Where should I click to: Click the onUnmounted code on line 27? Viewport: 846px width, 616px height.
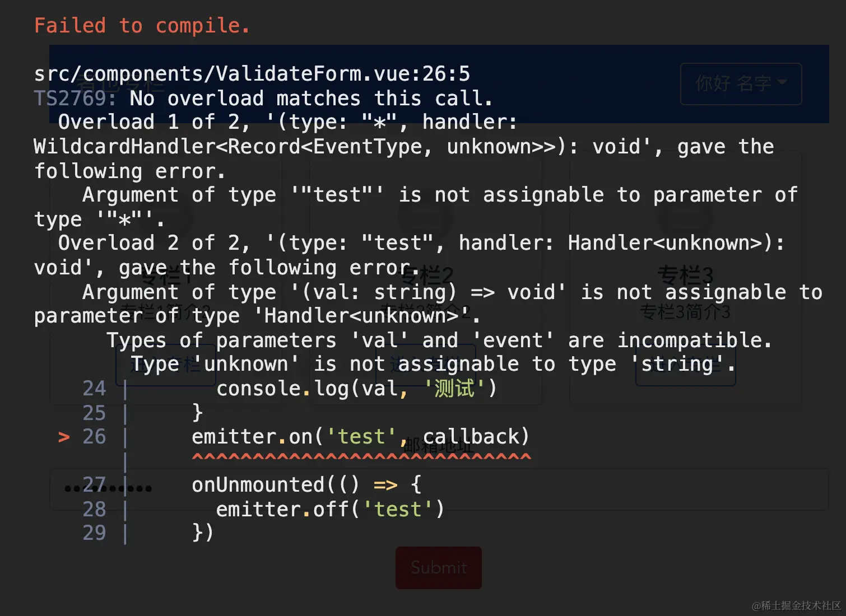coord(258,484)
